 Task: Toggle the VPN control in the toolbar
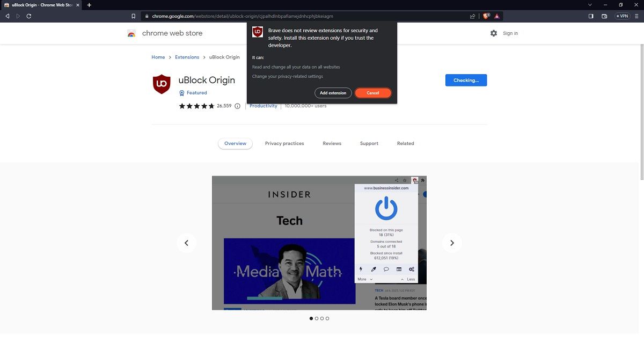click(x=621, y=16)
